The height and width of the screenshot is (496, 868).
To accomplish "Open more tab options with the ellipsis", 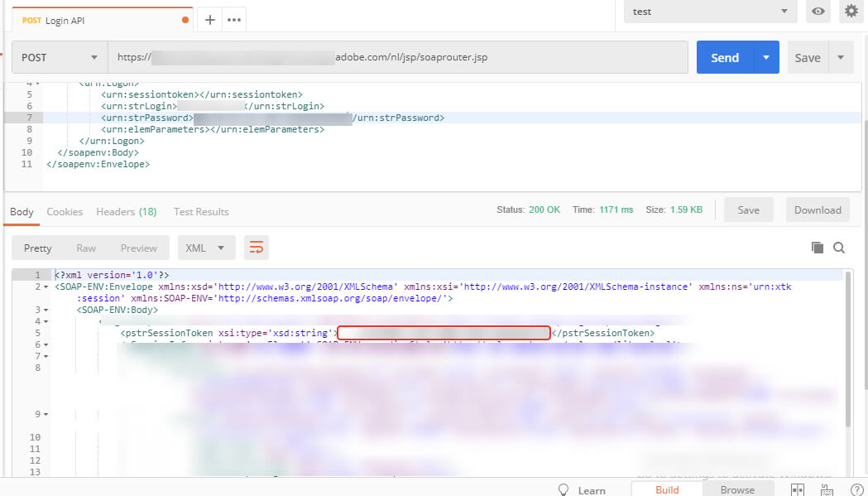I will tap(234, 18).
